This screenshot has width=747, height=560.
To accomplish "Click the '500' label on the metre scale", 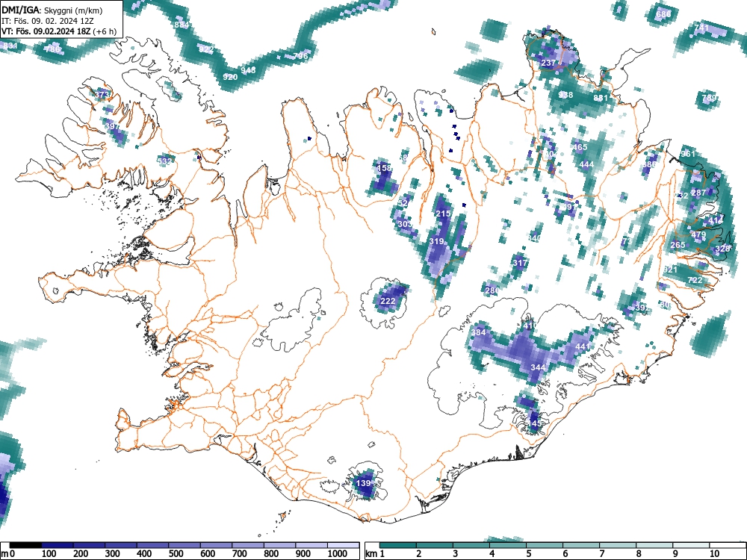I will 176,554.
